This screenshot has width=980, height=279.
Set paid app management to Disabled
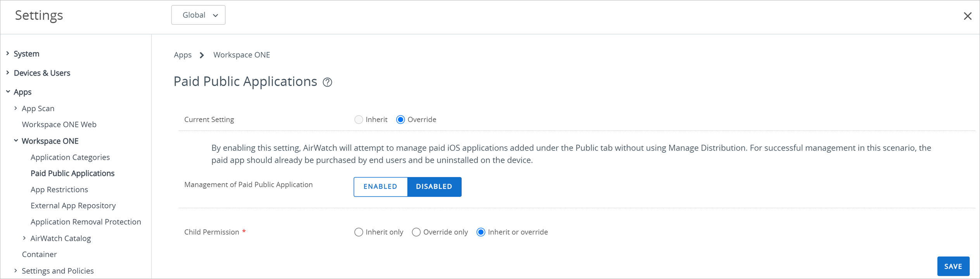[434, 187]
